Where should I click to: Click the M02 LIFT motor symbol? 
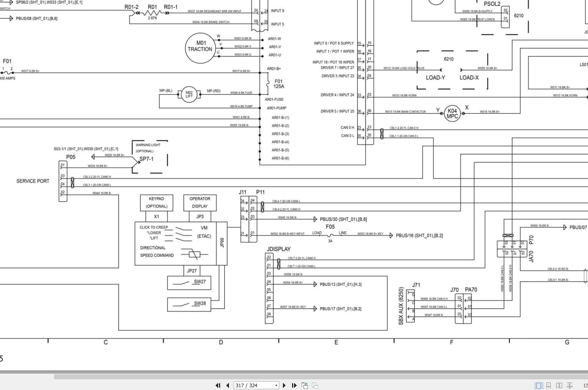click(x=189, y=94)
